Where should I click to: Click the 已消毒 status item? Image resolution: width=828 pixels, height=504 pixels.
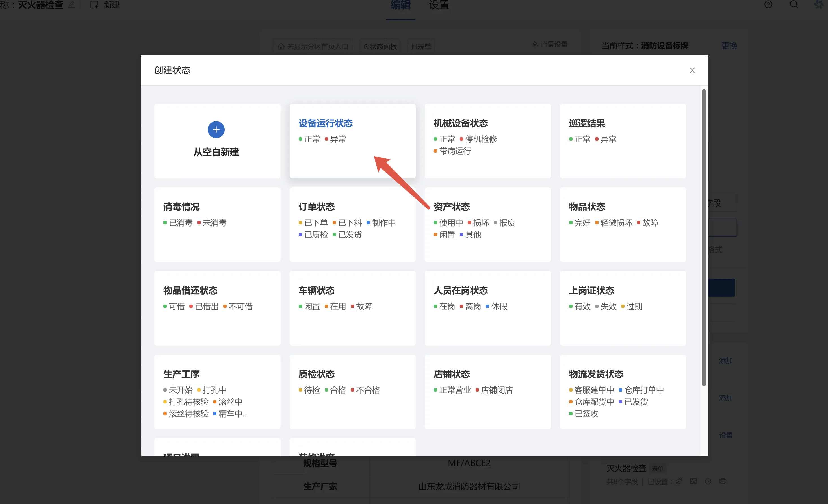tap(178, 223)
